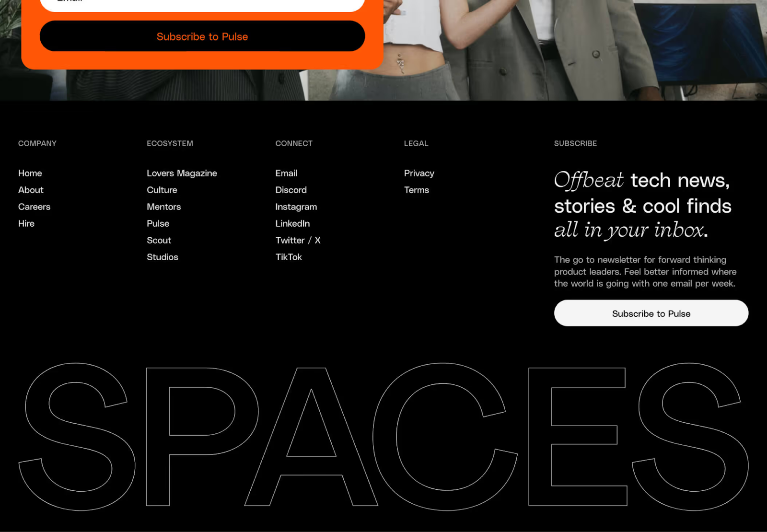Open the Mentors link

point(164,207)
